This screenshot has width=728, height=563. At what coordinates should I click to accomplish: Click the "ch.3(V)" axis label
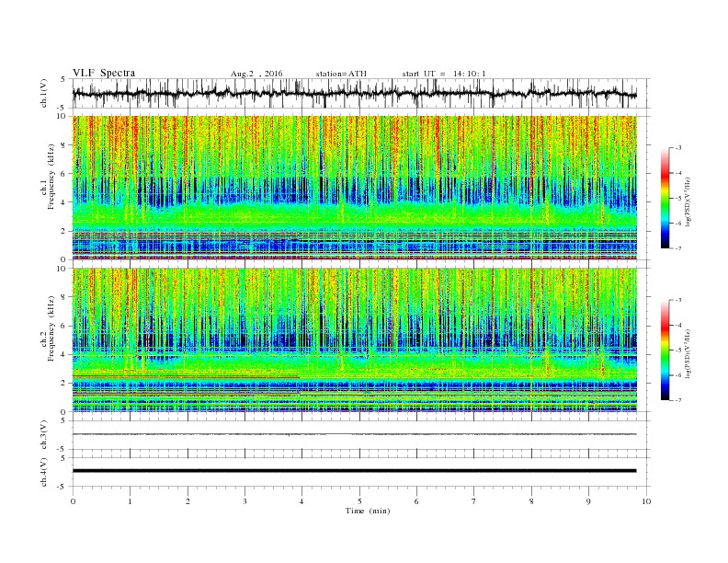click(x=44, y=435)
